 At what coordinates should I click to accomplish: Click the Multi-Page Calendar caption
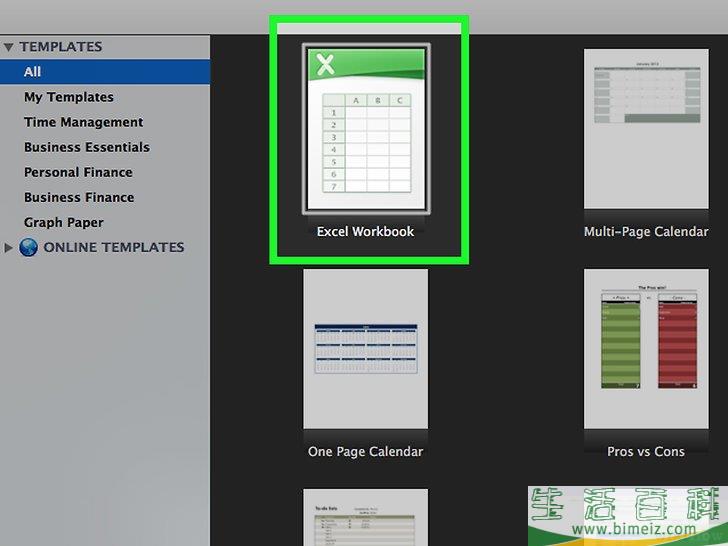tap(646, 231)
